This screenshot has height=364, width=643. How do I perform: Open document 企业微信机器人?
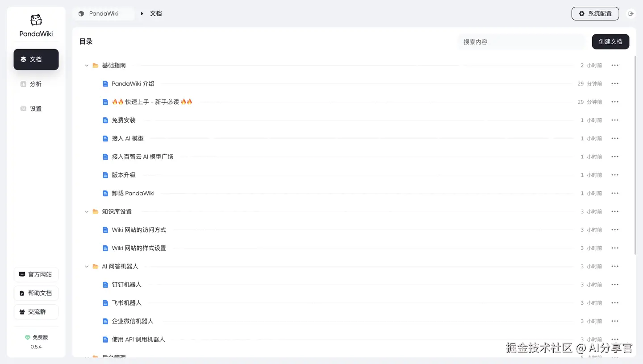pos(133,322)
